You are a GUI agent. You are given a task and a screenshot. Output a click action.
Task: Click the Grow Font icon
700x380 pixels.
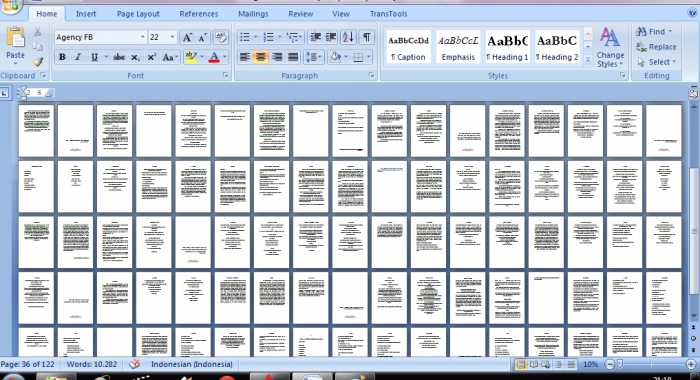coord(187,38)
